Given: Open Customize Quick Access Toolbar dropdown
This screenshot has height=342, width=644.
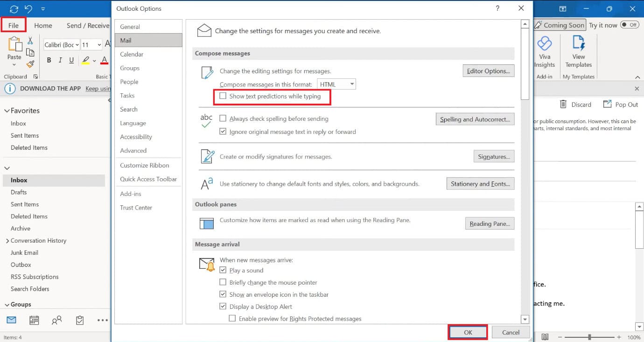Looking at the screenshot, I should [43, 9].
